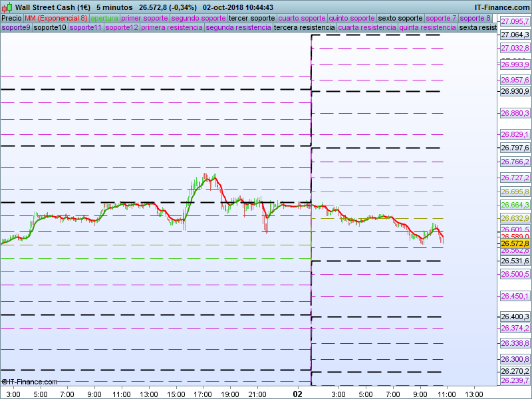Select the tercera resistencia label
The image size is (532, 399).
point(305,27)
